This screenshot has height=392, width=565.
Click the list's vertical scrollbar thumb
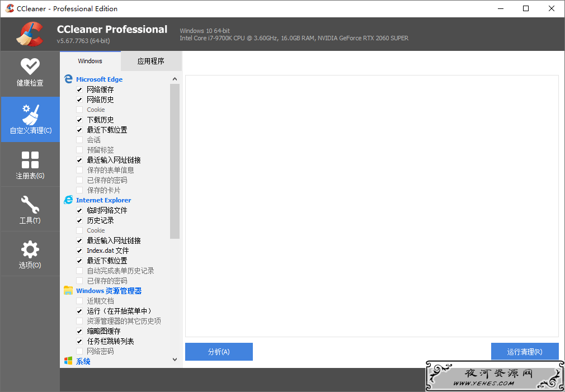[175, 161]
